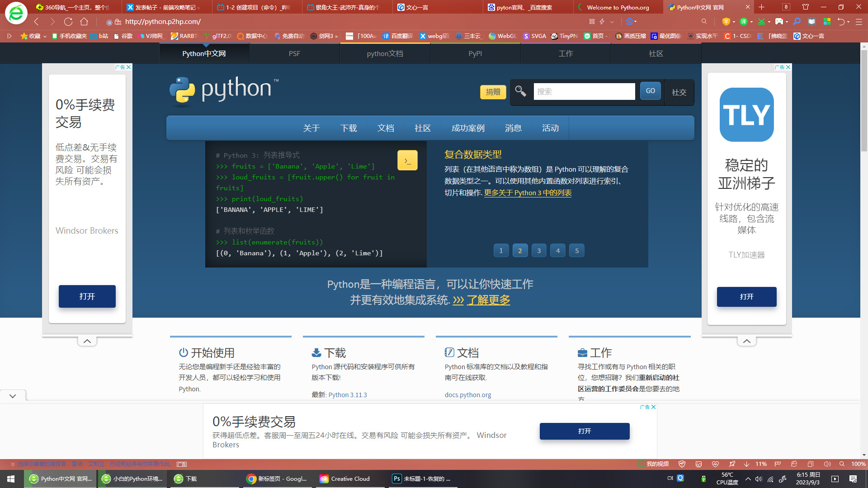The width and height of the screenshot is (868, 488).
Task: Click the rocket accelerator icon in status bar
Action: point(732,464)
